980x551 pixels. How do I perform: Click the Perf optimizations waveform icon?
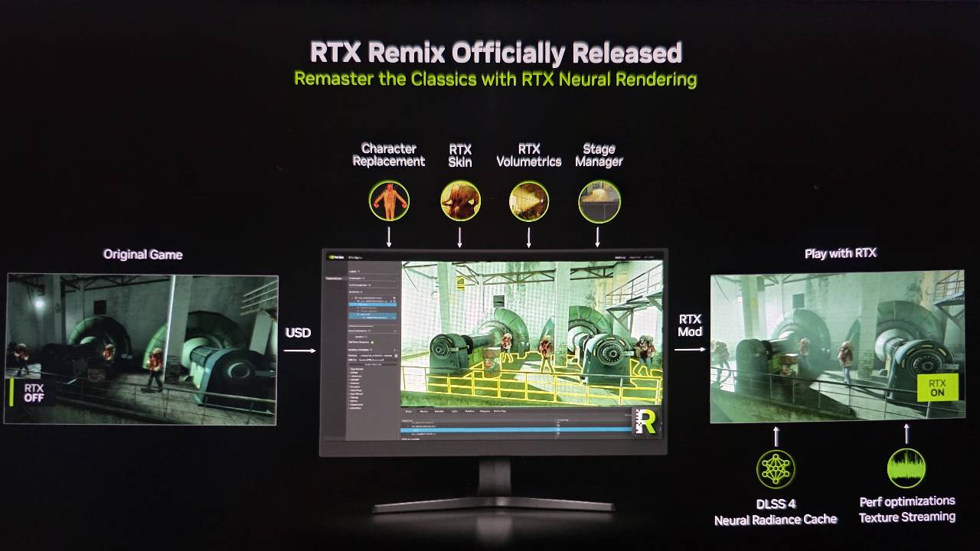[906, 468]
